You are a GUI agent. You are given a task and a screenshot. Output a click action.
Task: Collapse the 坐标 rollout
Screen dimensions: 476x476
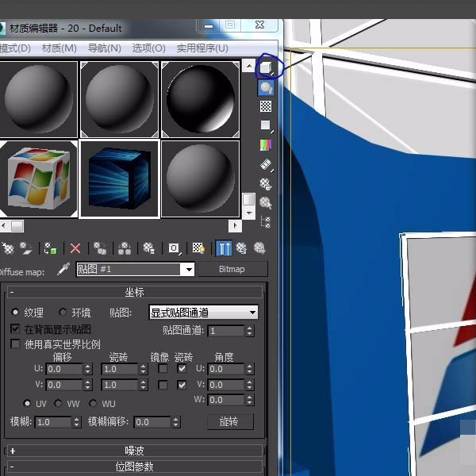tap(135, 292)
